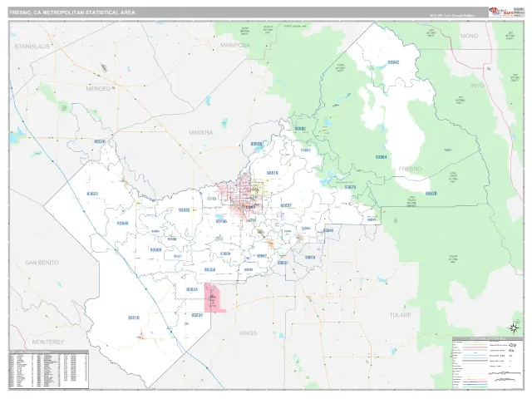
Task: Select ZIP code 93646 on the map
Action: pyautogui.click(x=328, y=230)
